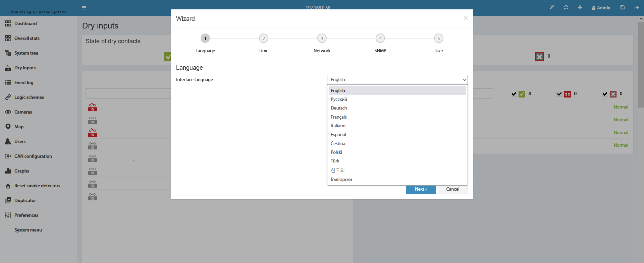Collapse the Interface language dropdown arrow
The image size is (644, 263).
464,80
